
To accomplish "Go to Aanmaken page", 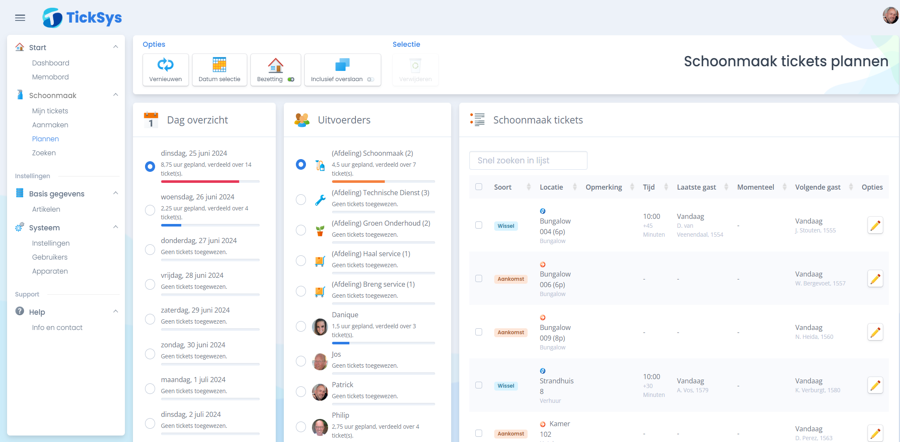I will [50, 125].
